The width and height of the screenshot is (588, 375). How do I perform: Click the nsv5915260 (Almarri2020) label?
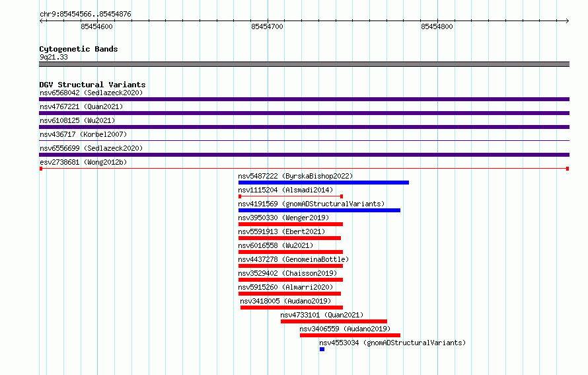click(x=285, y=287)
